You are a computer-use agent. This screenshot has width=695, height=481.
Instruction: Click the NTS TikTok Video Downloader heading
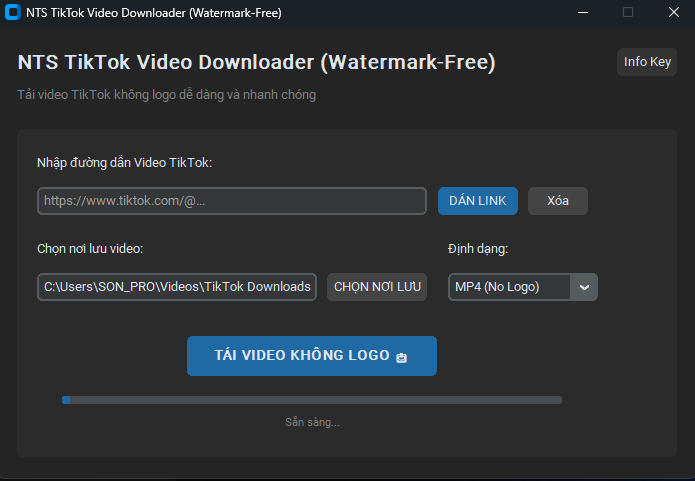click(x=256, y=63)
